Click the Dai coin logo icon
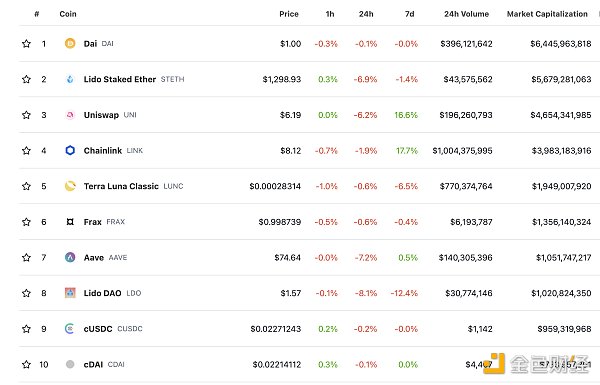The height and width of the screenshot is (385, 600). point(70,44)
